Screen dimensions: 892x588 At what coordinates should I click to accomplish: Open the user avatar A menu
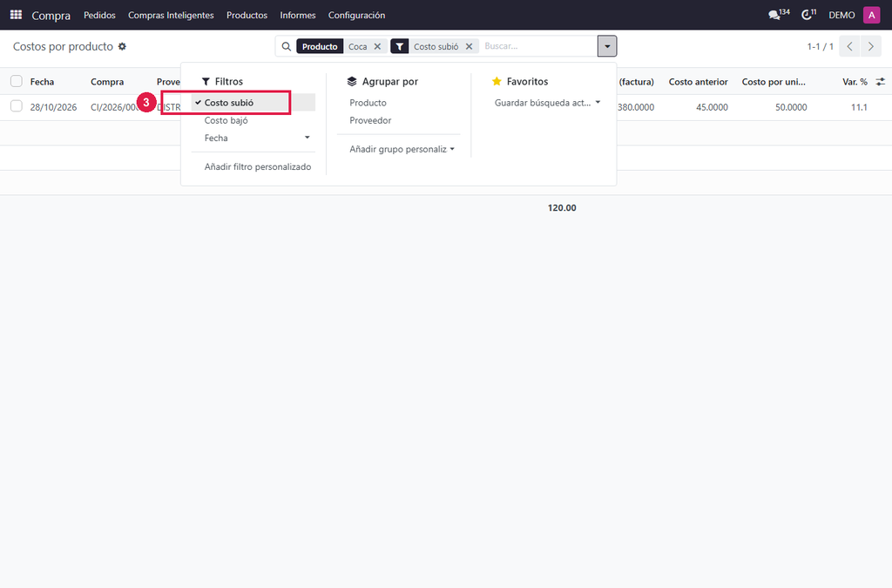click(x=871, y=15)
